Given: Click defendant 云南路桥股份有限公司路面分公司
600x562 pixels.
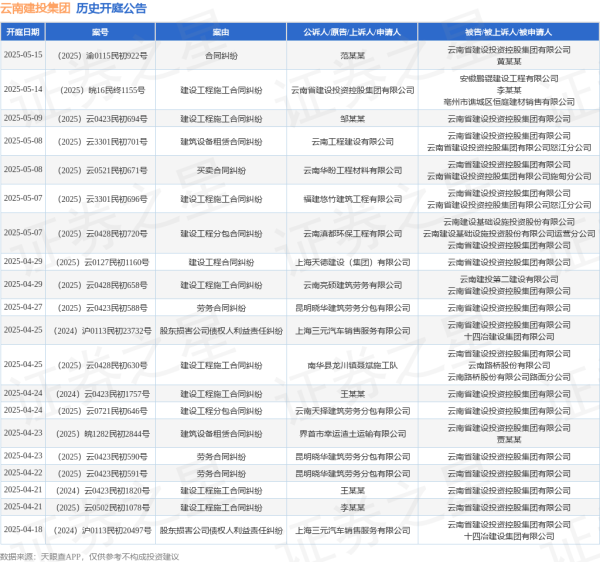Looking at the screenshot, I should [509, 377].
